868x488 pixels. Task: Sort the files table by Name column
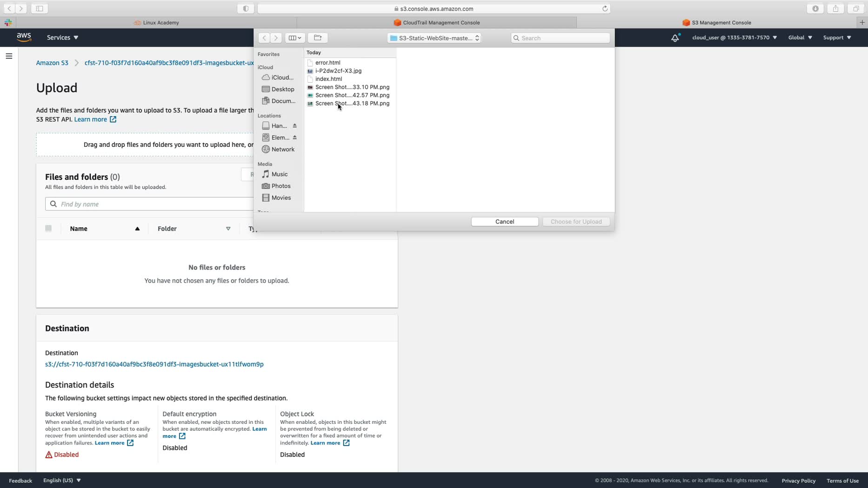[105, 229]
